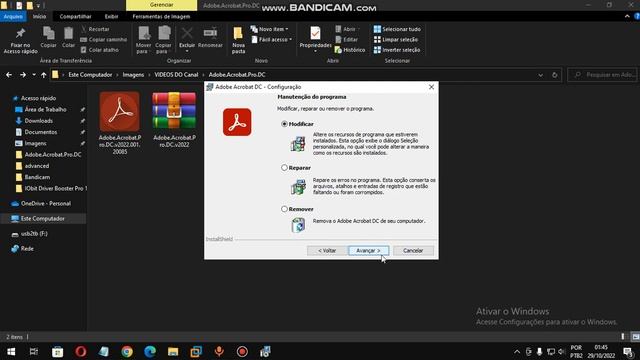640x360 pixels.
Task: Click Inverter seleção
Action: (x=396, y=50)
